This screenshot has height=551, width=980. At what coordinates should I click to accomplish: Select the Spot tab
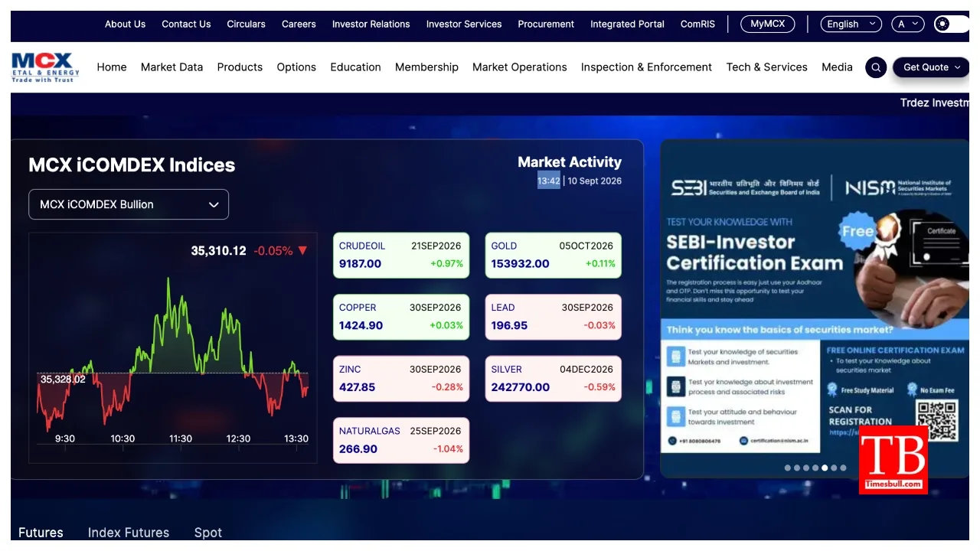(x=207, y=533)
